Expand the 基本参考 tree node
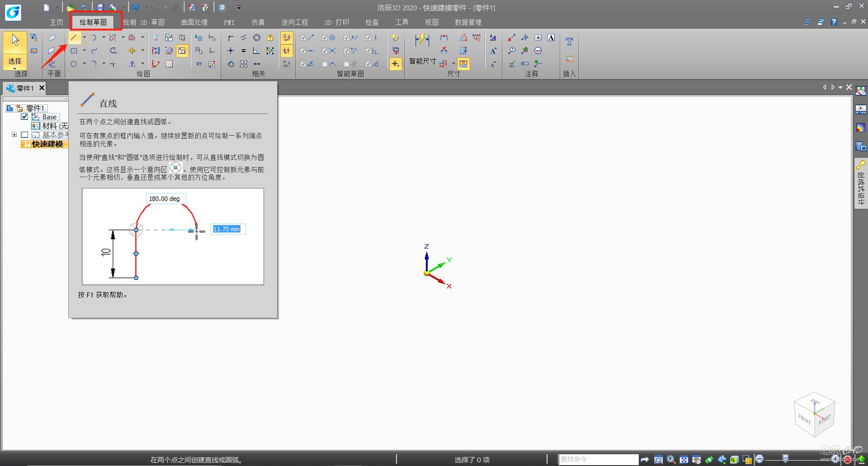 pos(14,135)
